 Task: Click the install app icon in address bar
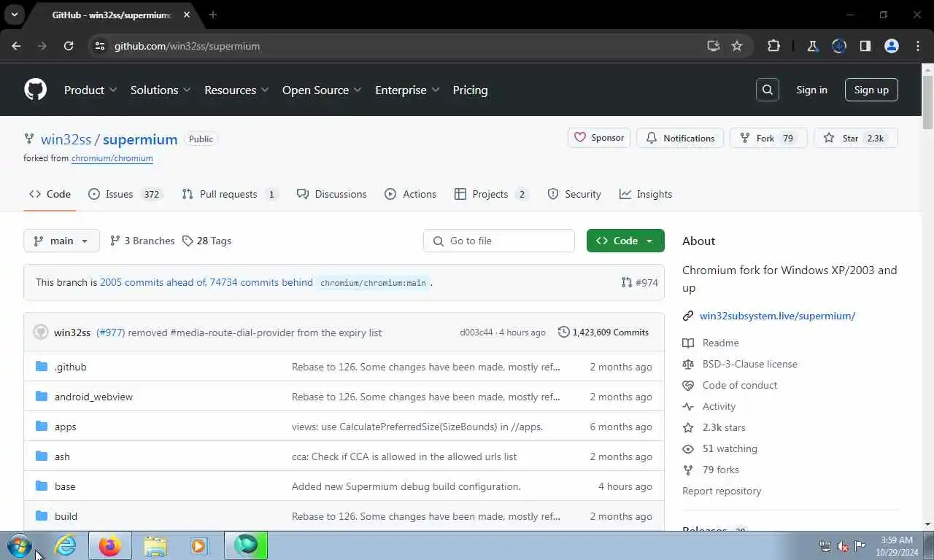pyautogui.click(x=714, y=46)
